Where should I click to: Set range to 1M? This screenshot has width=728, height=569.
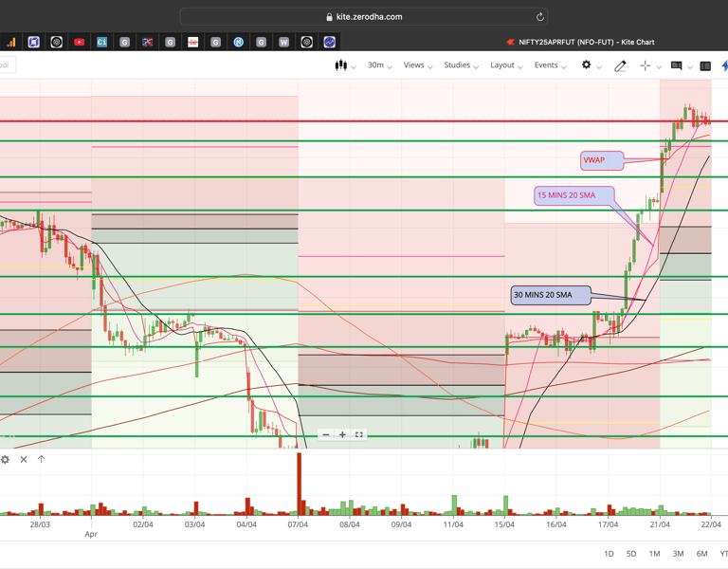(x=654, y=554)
